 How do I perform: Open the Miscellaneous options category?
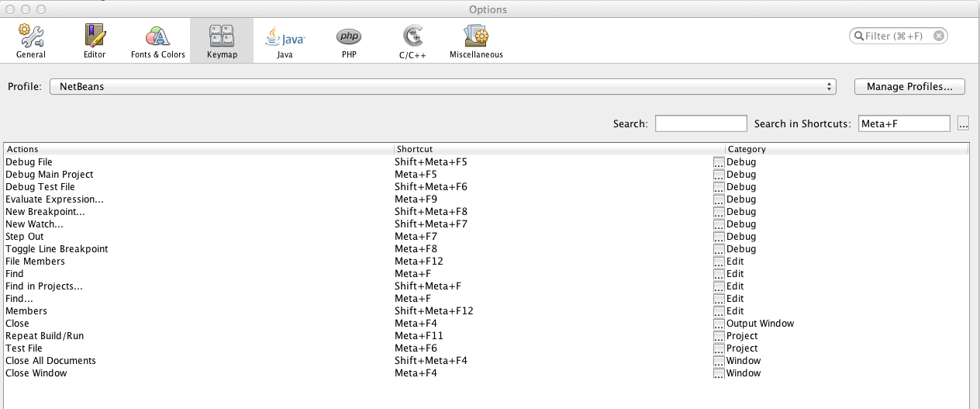tap(476, 41)
